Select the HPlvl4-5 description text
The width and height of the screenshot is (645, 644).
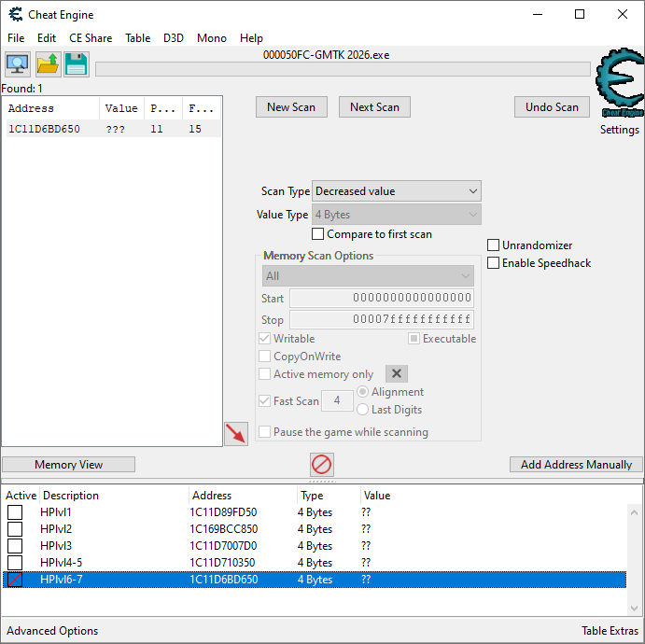61,563
